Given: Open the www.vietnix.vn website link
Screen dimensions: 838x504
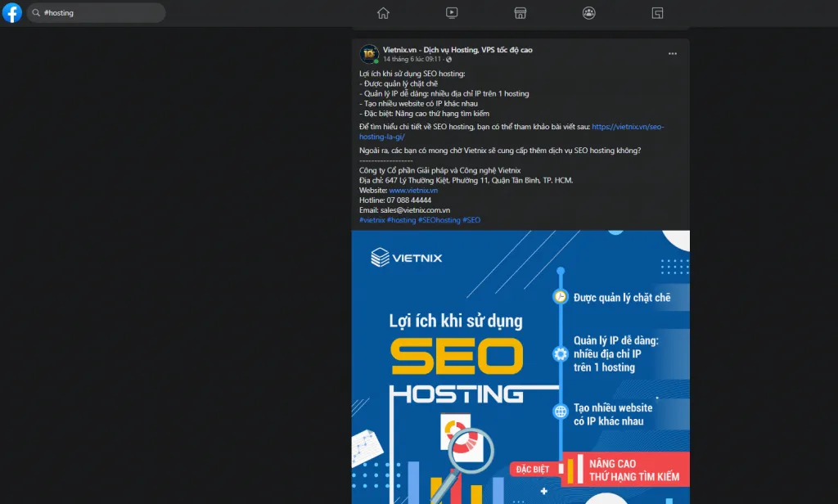Looking at the screenshot, I should click(x=413, y=191).
